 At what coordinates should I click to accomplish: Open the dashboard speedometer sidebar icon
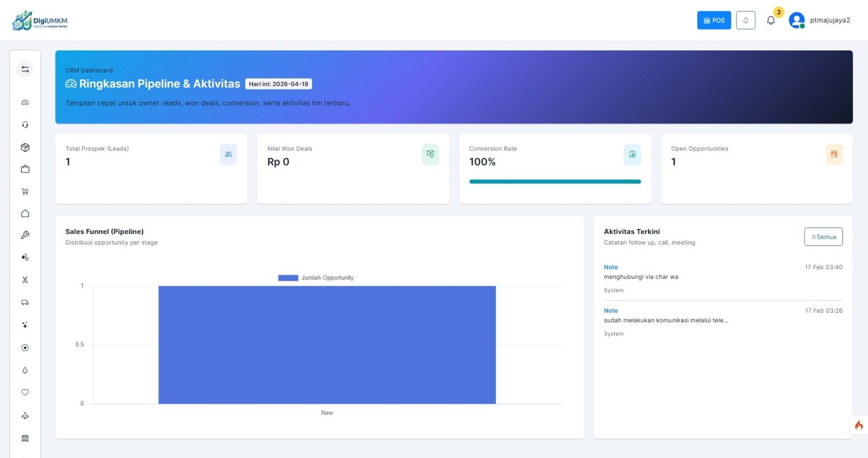click(x=25, y=103)
